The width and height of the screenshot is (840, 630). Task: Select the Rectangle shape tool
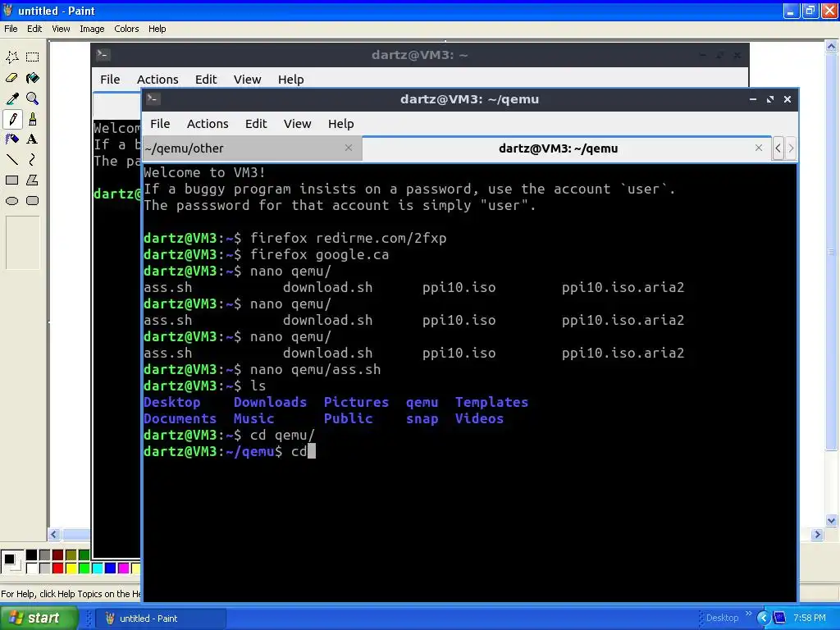point(12,180)
